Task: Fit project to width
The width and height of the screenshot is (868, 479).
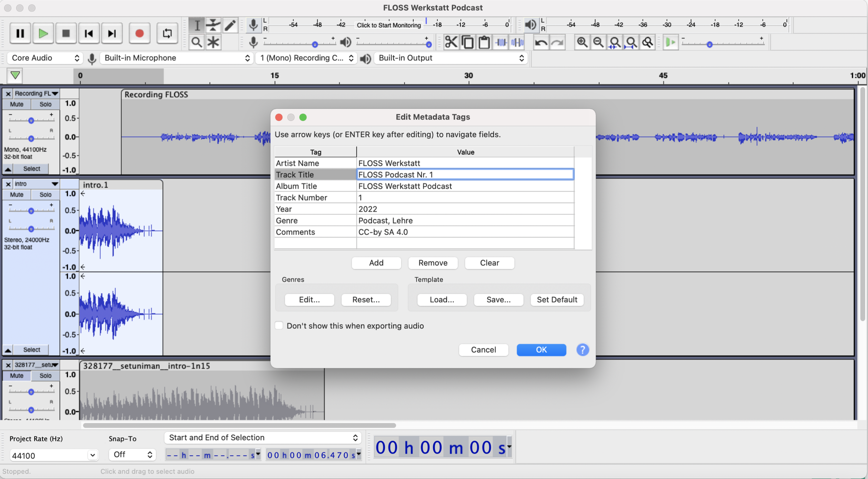Action: point(631,43)
